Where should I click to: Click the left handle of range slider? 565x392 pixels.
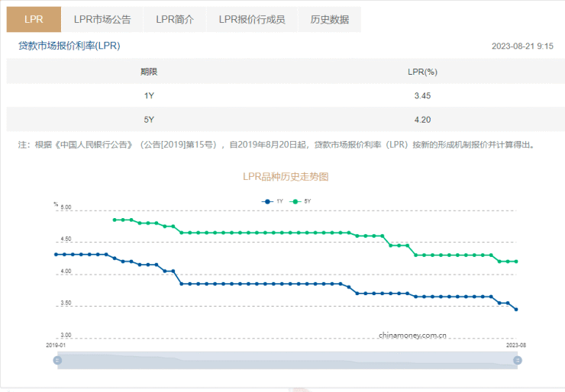tap(57, 361)
